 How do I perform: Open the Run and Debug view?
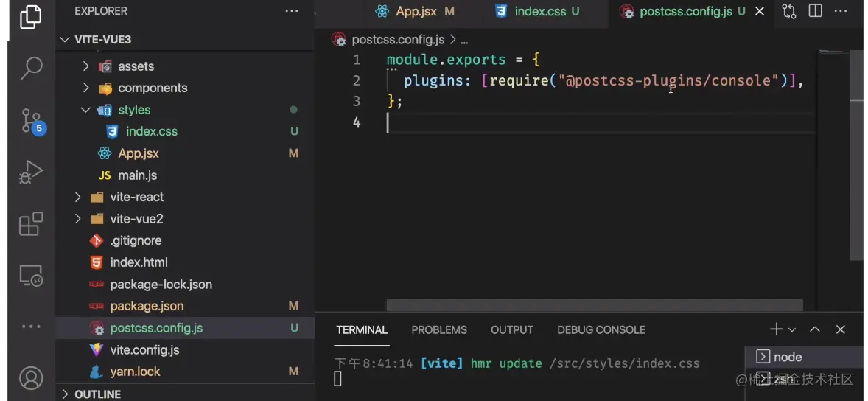pyautogui.click(x=31, y=172)
